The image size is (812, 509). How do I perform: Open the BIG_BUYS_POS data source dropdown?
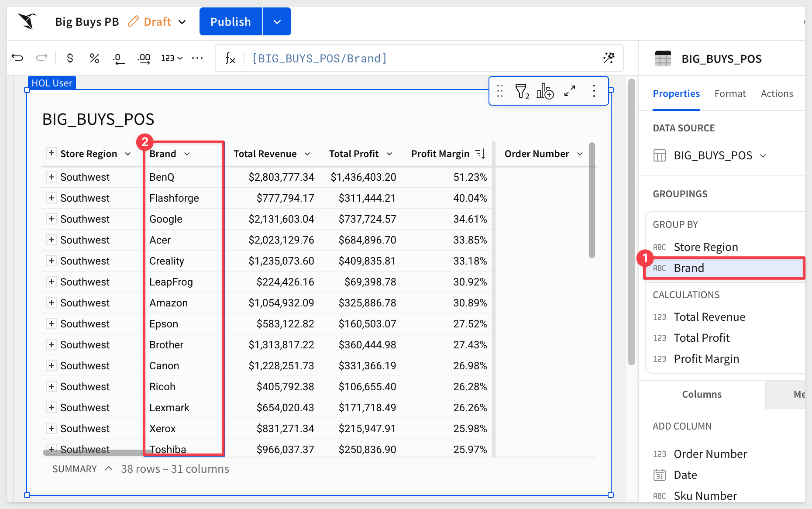[x=763, y=156]
